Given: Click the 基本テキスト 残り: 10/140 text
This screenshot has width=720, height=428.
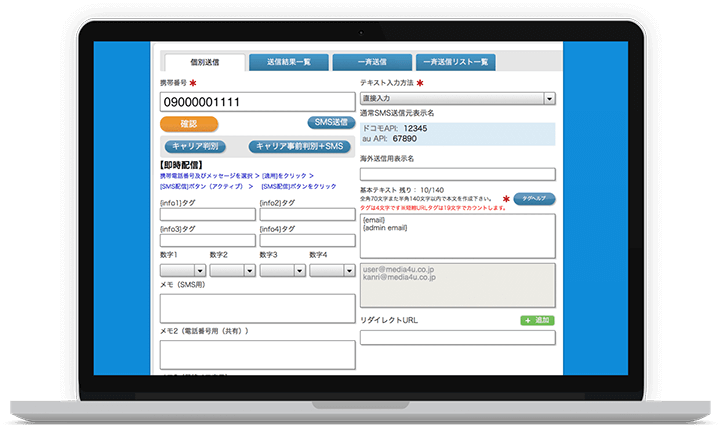Looking at the screenshot, I should (402, 190).
